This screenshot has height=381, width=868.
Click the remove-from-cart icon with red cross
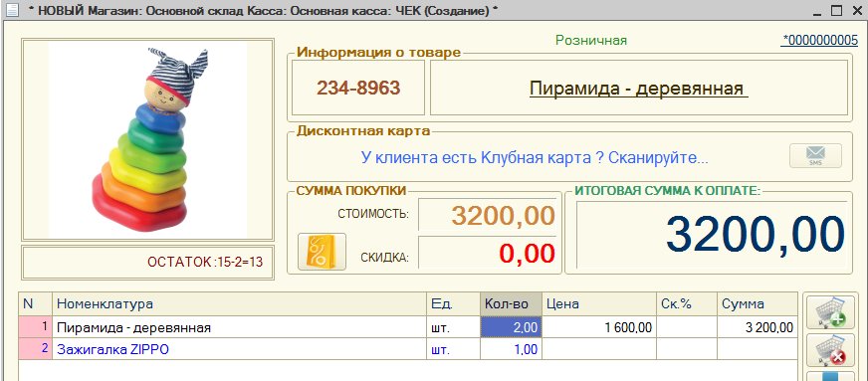pyautogui.click(x=830, y=350)
